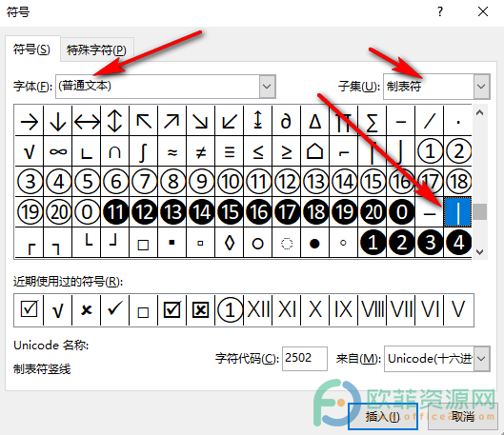Choose the division slash symbol
Image resolution: width=504 pixels, height=435 pixels.
(430, 121)
